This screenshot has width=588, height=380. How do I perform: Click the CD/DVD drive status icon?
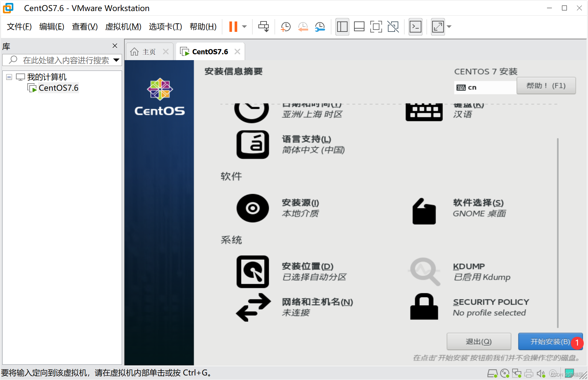pyautogui.click(x=505, y=374)
